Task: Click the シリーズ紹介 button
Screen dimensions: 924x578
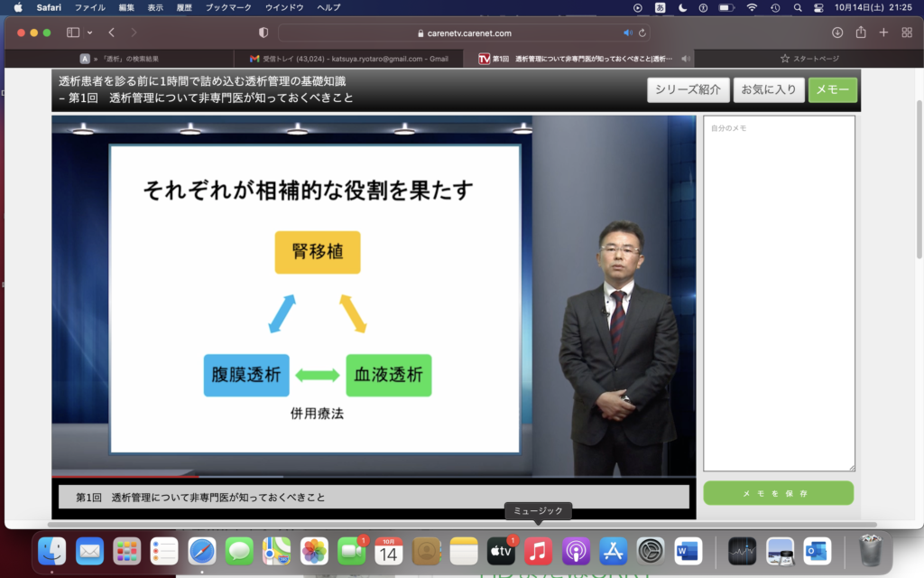Action: 688,89
